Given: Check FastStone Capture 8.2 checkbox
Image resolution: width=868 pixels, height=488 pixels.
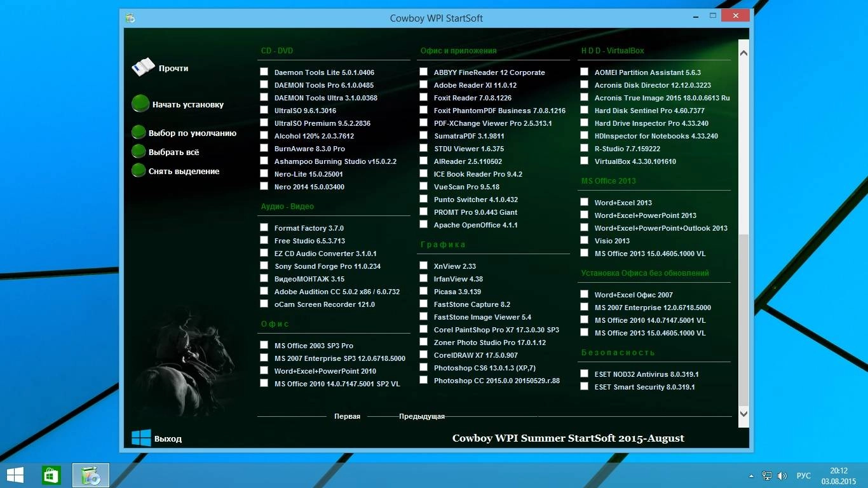Looking at the screenshot, I should (423, 304).
